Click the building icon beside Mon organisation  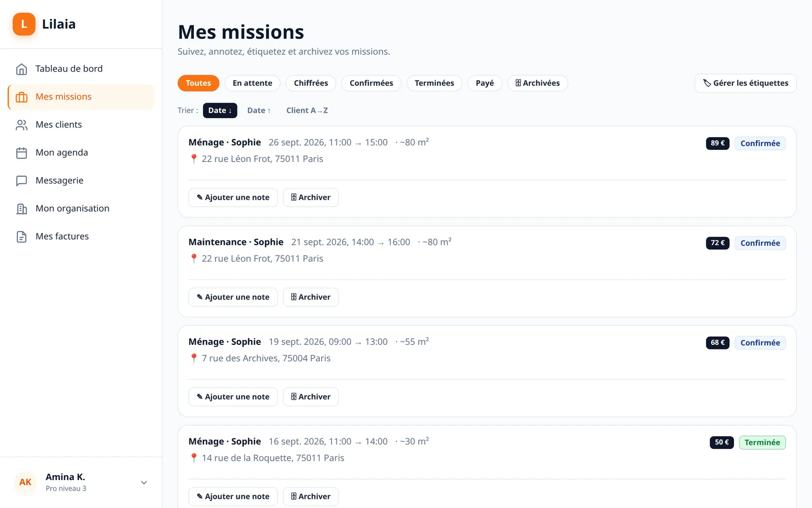pyautogui.click(x=21, y=209)
